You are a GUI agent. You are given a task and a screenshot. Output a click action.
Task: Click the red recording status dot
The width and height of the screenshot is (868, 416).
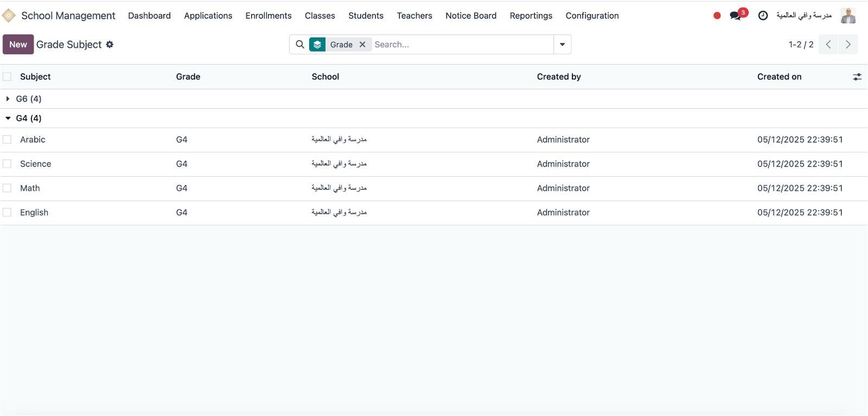tap(717, 16)
